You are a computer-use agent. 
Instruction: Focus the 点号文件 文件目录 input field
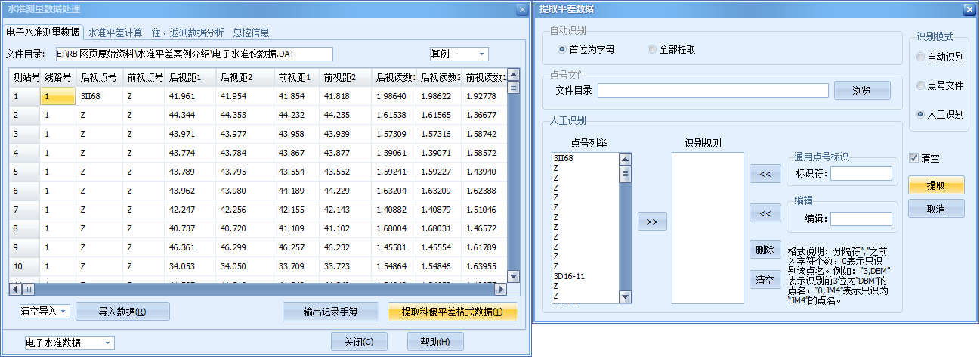[713, 91]
